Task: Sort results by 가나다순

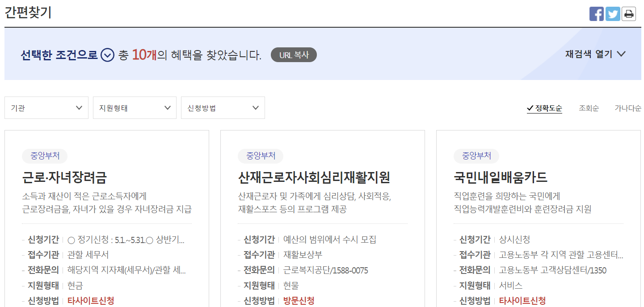Action: [628, 108]
